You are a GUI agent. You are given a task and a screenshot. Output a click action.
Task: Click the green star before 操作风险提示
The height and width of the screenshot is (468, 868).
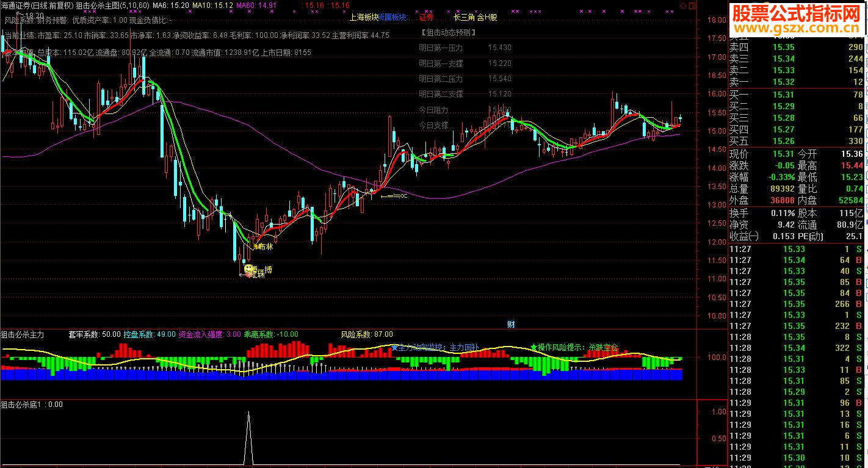(x=534, y=347)
